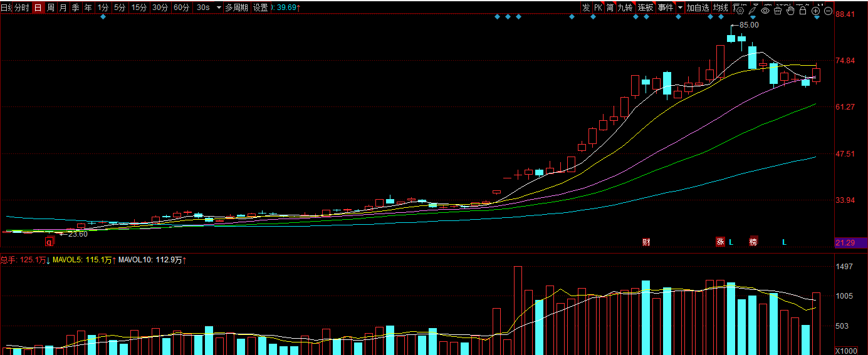The image size is (868, 355).
Task: Toggle the eye visibility icon
Action: (765, 10)
